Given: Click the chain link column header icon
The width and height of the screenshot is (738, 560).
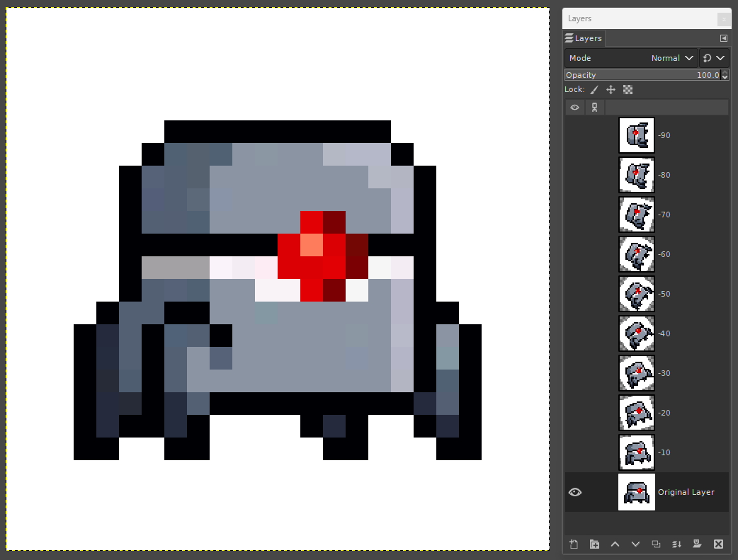Looking at the screenshot, I should click(594, 108).
